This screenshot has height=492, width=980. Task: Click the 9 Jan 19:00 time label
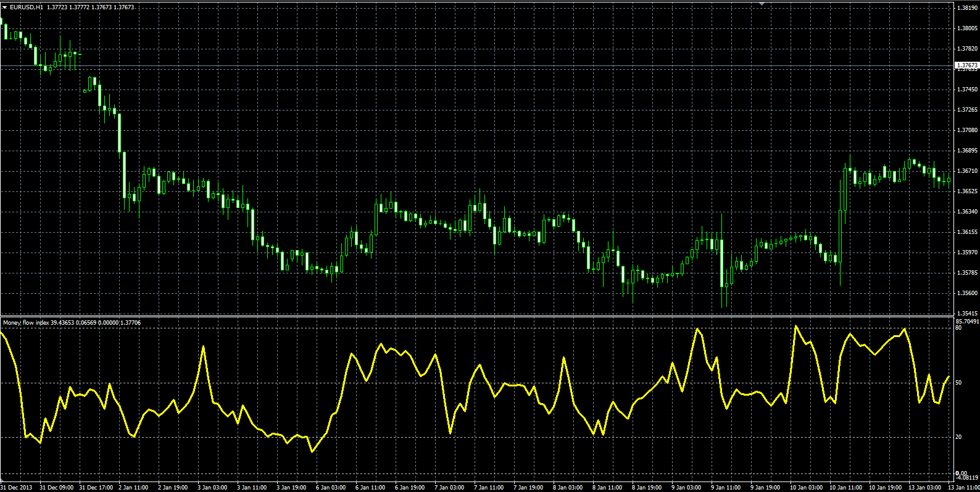point(765,488)
